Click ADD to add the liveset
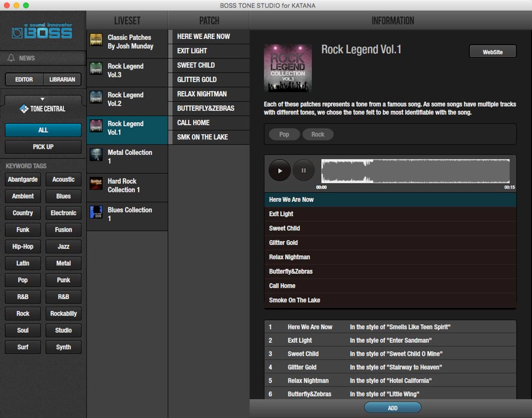 tap(393, 408)
